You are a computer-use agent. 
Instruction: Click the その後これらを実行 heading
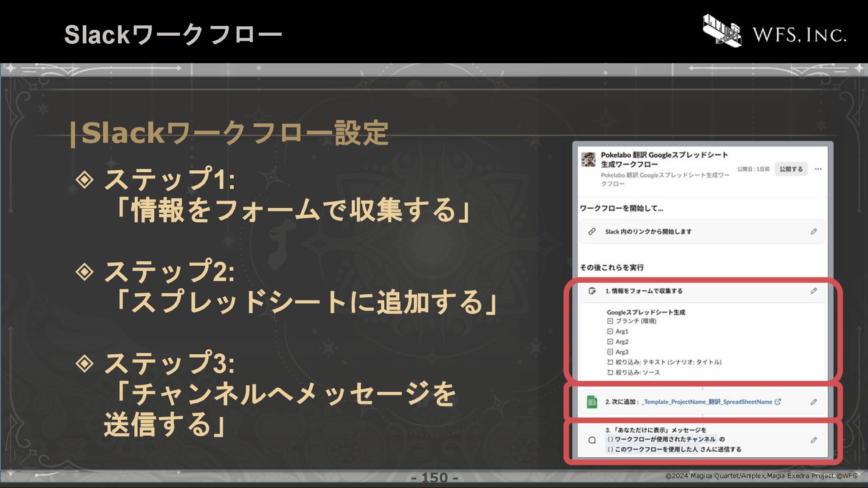click(x=612, y=267)
